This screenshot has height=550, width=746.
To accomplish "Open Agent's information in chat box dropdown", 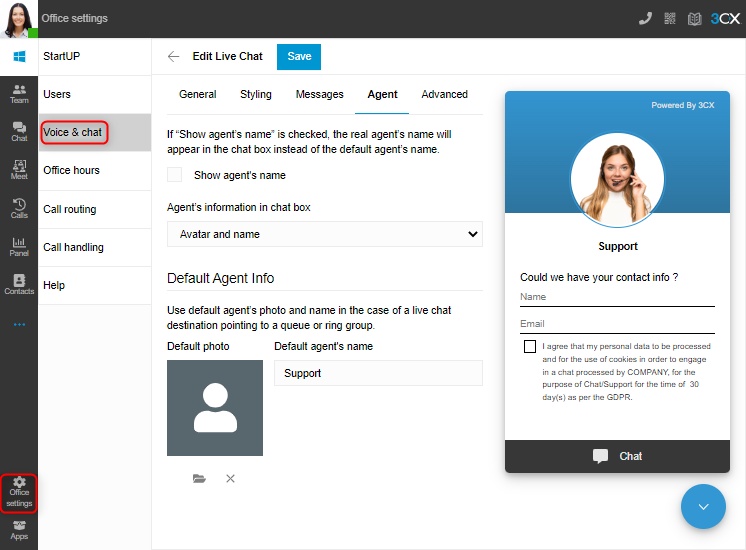I will [324, 234].
